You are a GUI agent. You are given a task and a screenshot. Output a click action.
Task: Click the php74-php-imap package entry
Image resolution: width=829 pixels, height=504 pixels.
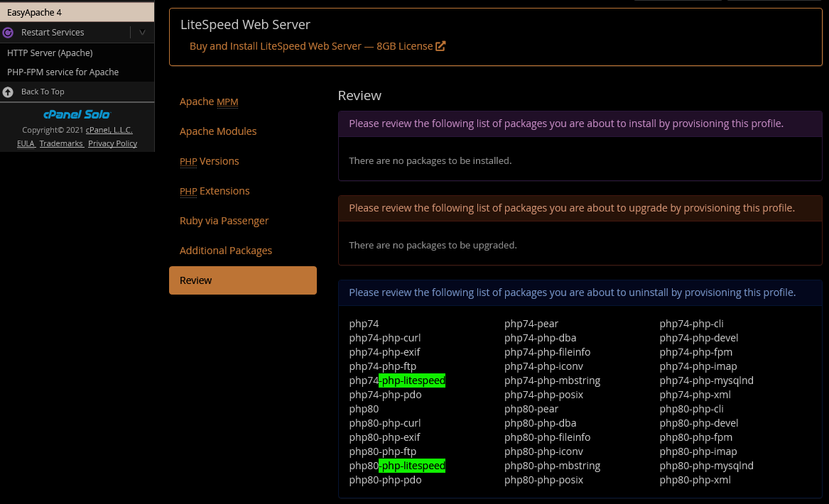[698, 366]
